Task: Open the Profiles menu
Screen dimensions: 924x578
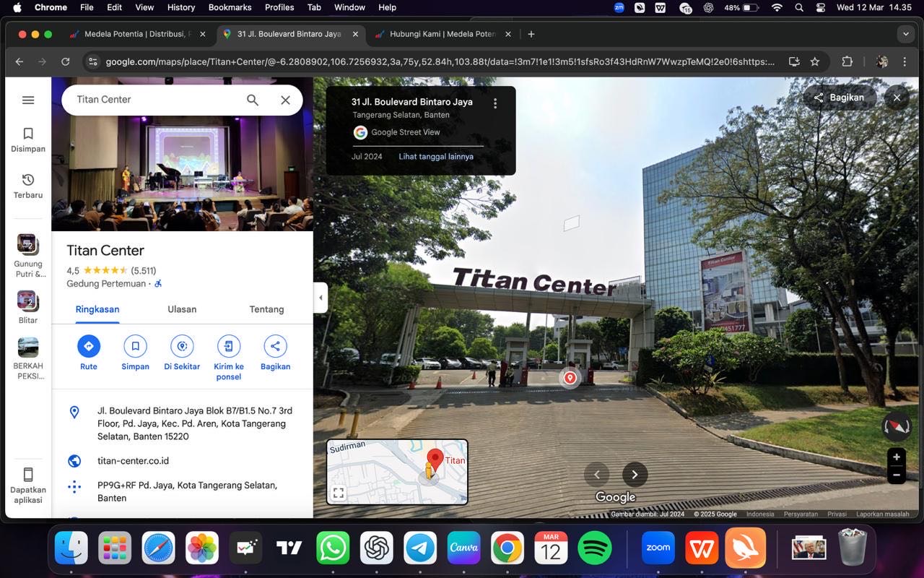Action: [279, 7]
